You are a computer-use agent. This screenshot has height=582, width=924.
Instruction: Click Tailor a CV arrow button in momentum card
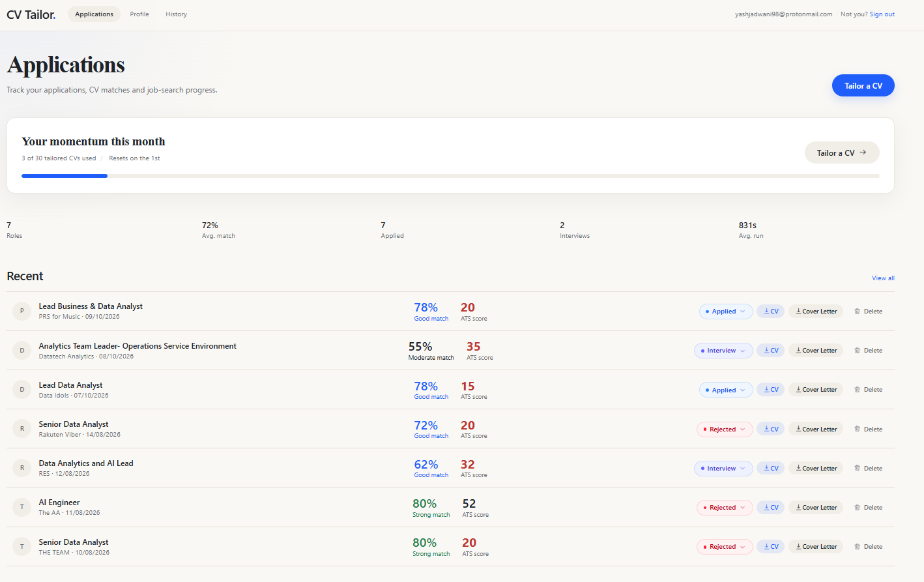pos(842,153)
